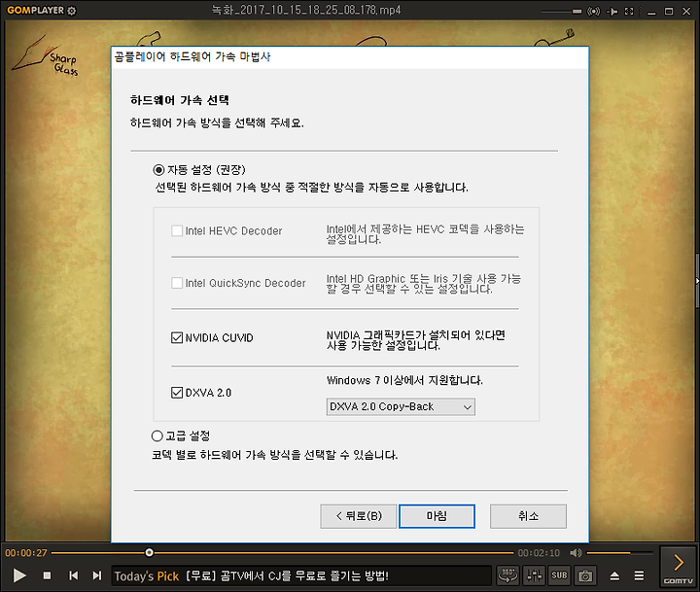This screenshot has width=700, height=592.
Task: Cancel the wizard with 취소 button
Action: [528, 516]
